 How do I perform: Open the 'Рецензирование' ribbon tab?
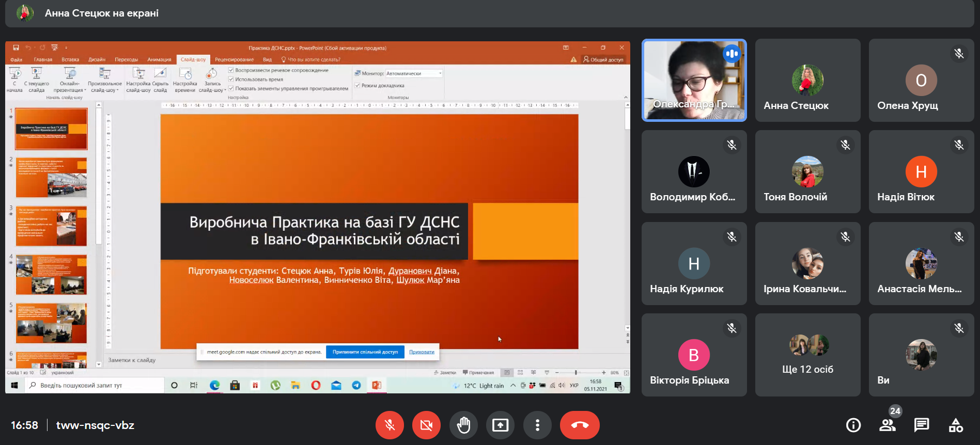click(234, 59)
